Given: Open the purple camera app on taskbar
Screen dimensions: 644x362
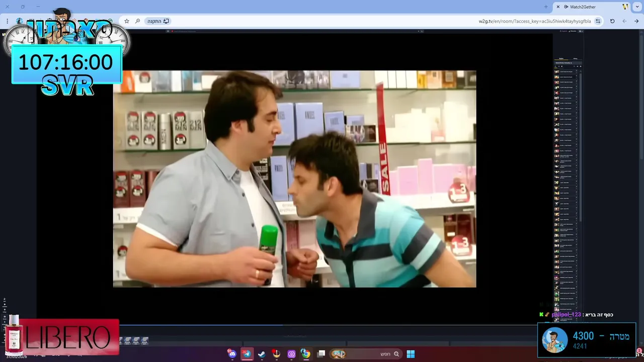Looking at the screenshot, I should click(291, 354).
